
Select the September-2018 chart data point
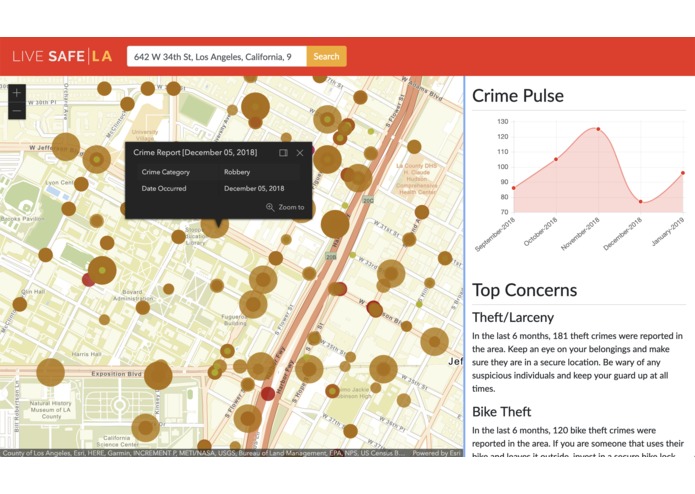[514, 188]
